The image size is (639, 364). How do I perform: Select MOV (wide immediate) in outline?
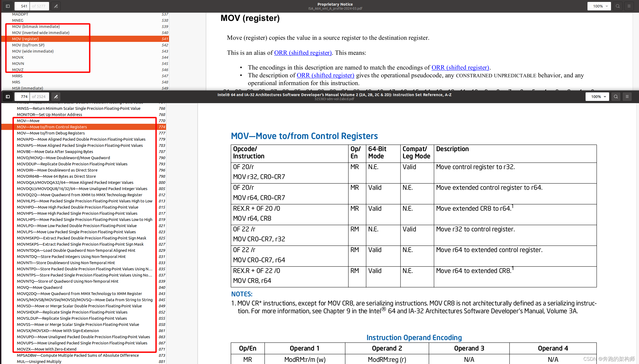coord(33,51)
